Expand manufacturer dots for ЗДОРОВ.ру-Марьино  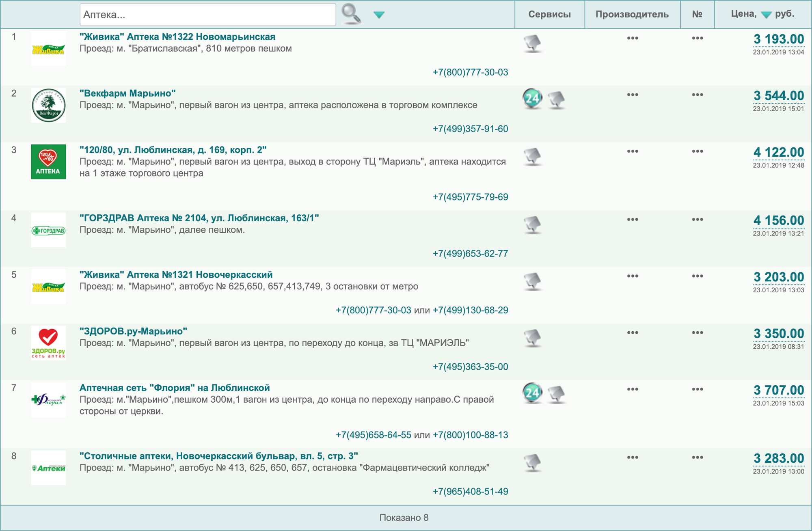[633, 332]
